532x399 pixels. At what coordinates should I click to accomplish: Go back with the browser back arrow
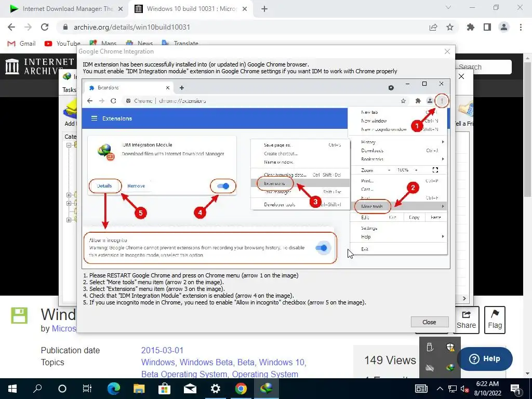click(x=11, y=27)
